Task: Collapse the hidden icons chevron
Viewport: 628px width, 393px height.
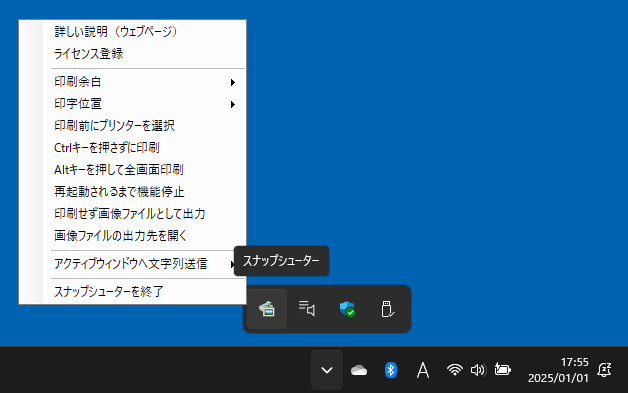Action: click(x=327, y=370)
